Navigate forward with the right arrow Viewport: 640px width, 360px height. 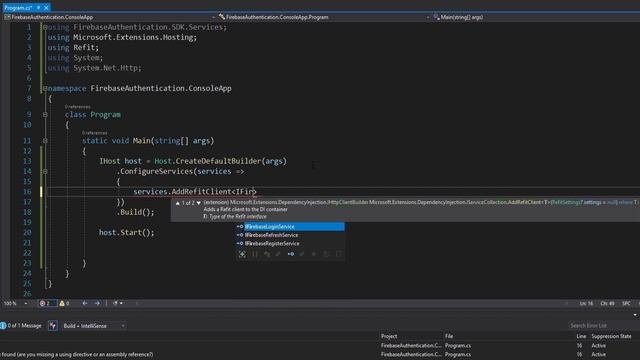click(x=97, y=304)
